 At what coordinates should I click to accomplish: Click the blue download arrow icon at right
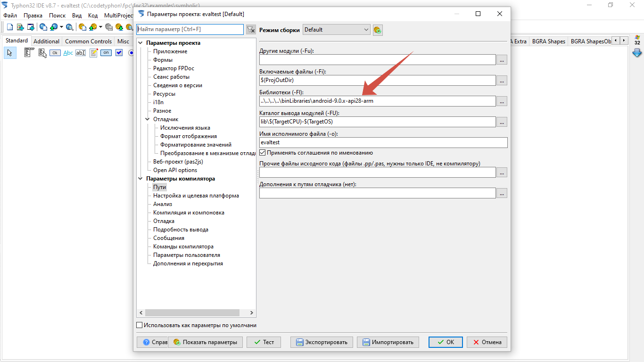click(637, 53)
